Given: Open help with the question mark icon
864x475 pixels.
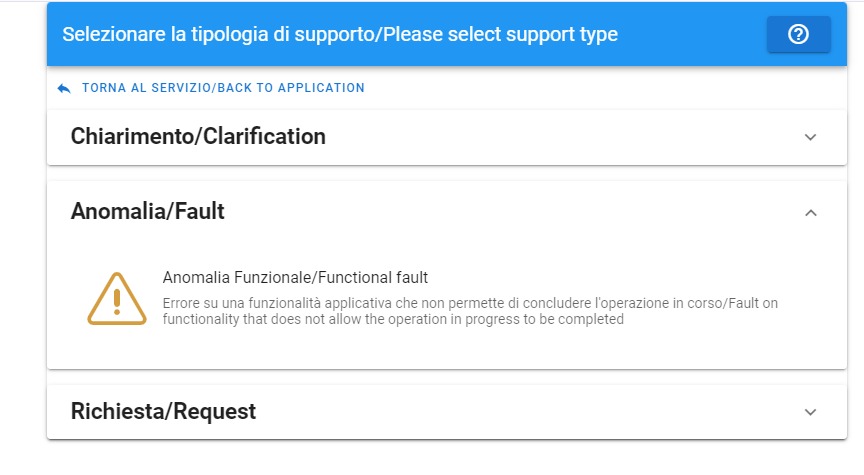Looking at the screenshot, I should [798, 34].
